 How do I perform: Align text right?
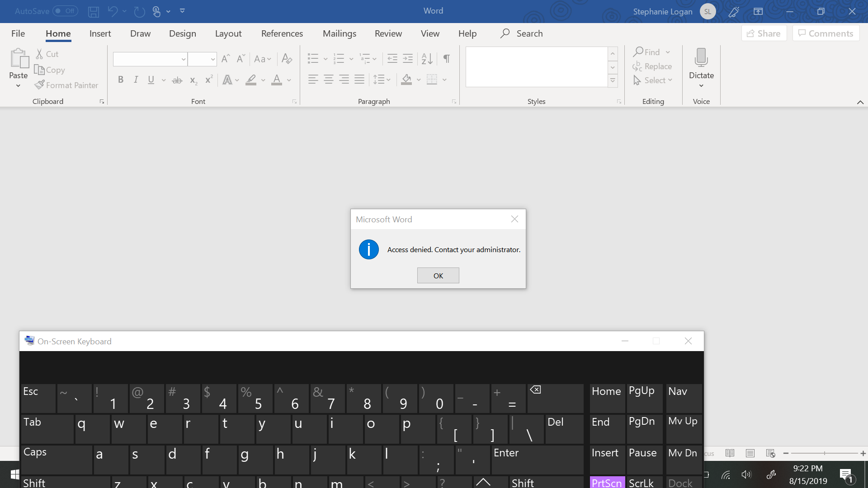tap(344, 80)
